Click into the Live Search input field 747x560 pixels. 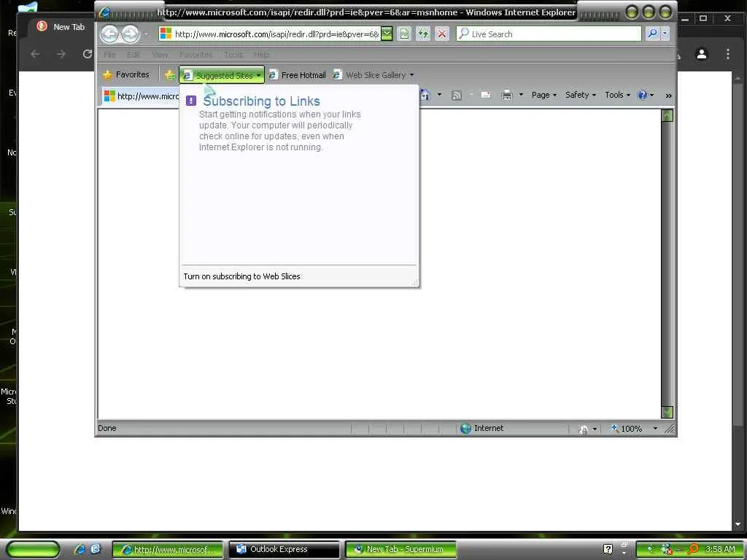pos(555,34)
